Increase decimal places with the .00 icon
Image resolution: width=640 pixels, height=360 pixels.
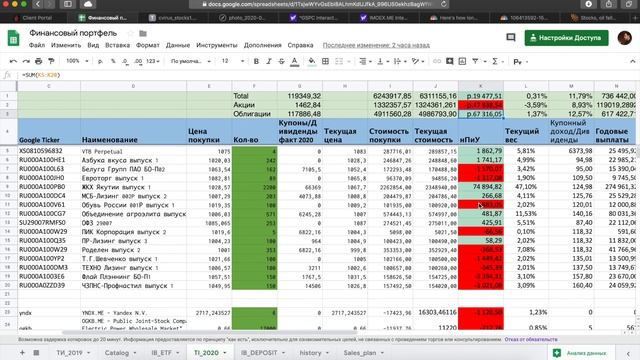point(138,61)
